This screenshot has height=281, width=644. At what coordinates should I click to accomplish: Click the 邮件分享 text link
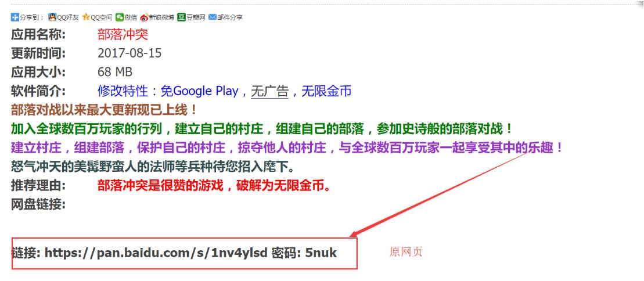(230, 17)
